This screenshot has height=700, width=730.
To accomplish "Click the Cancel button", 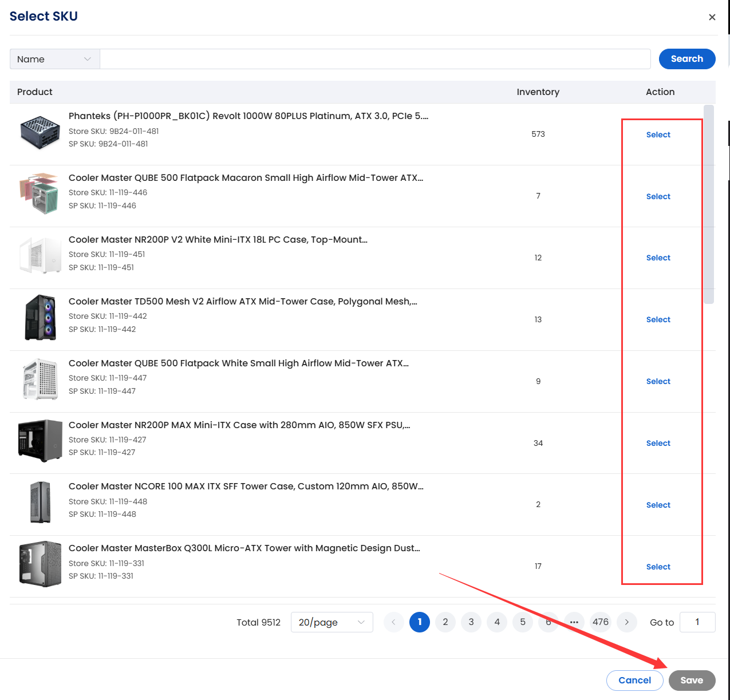I will (635, 681).
